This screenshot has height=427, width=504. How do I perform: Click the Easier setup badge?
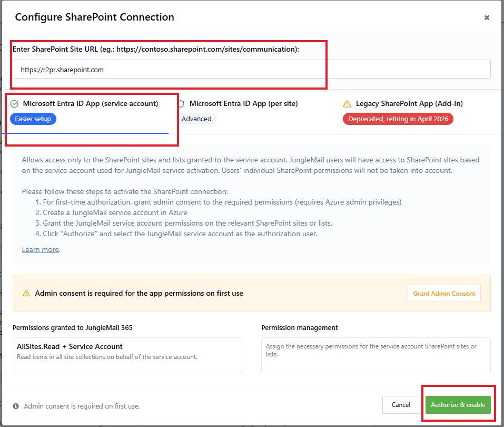click(33, 119)
